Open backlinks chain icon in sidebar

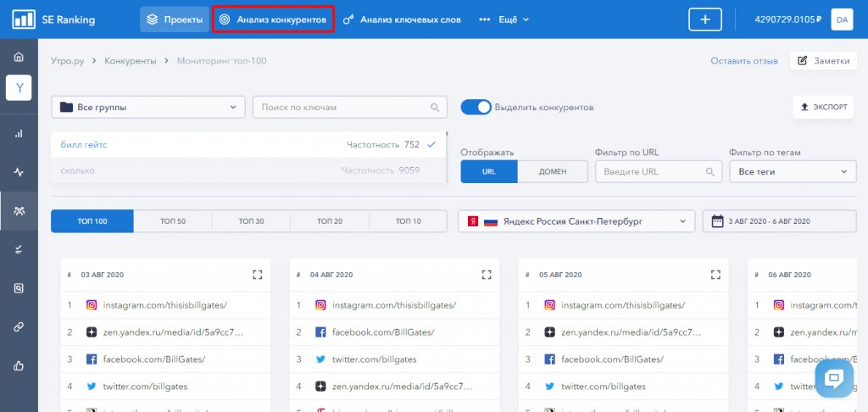click(x=19, y=326)
